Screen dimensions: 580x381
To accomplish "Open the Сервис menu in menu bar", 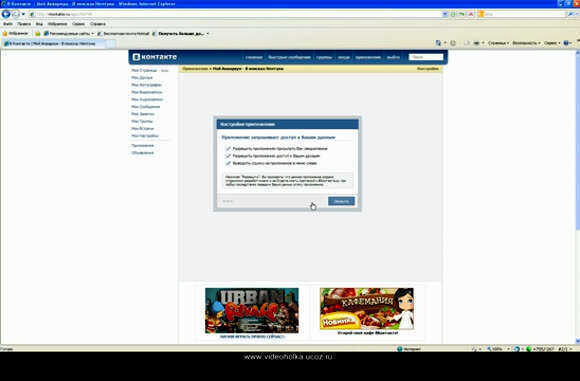I will click(x=78, y=24).
